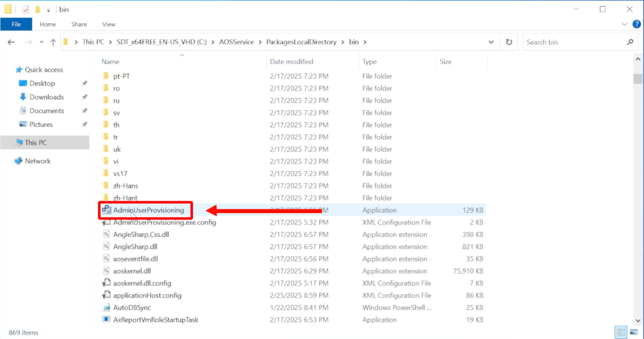Select Downloads in Quick access
This screenshot has height=339, width=644.
pos(47,97)
